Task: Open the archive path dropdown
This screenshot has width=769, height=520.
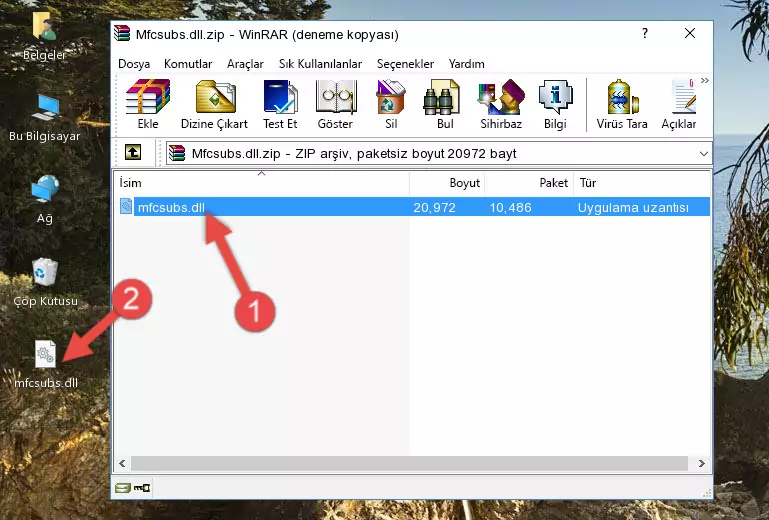Action: click(x=704, y=154)
